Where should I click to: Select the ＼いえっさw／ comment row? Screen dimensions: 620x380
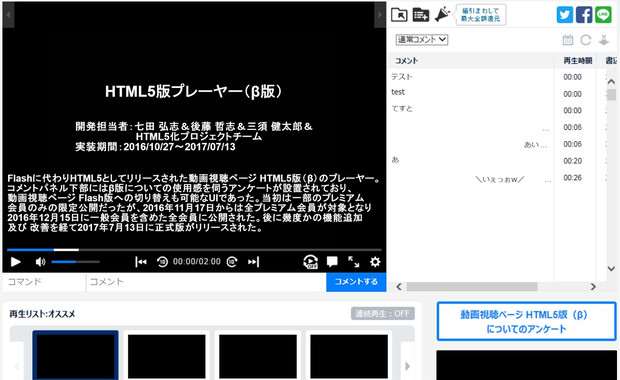[497, 178]
